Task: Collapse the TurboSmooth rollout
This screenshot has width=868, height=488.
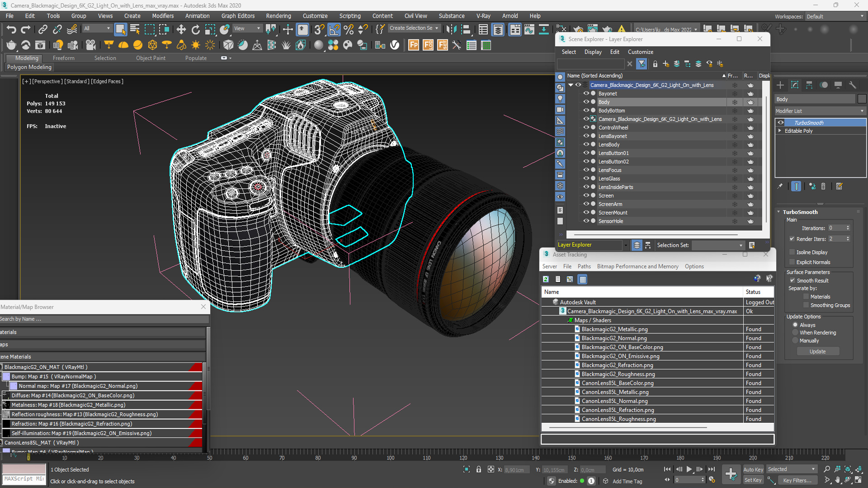Action: (778, 212)
